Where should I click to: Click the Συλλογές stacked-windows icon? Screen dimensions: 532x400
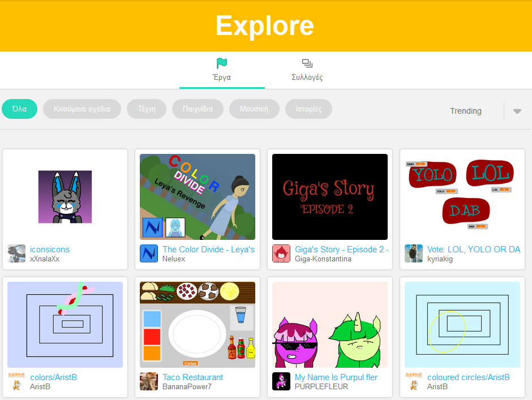(307, 63)
